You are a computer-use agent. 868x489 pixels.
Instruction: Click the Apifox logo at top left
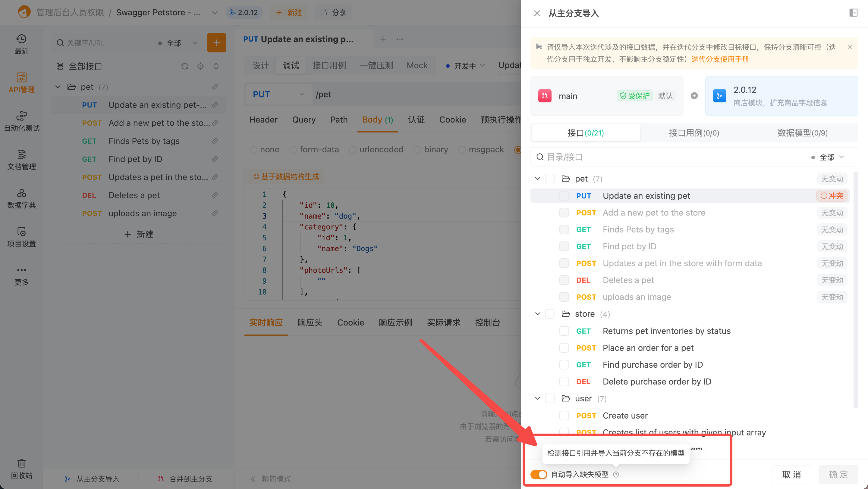coord(24,12)
